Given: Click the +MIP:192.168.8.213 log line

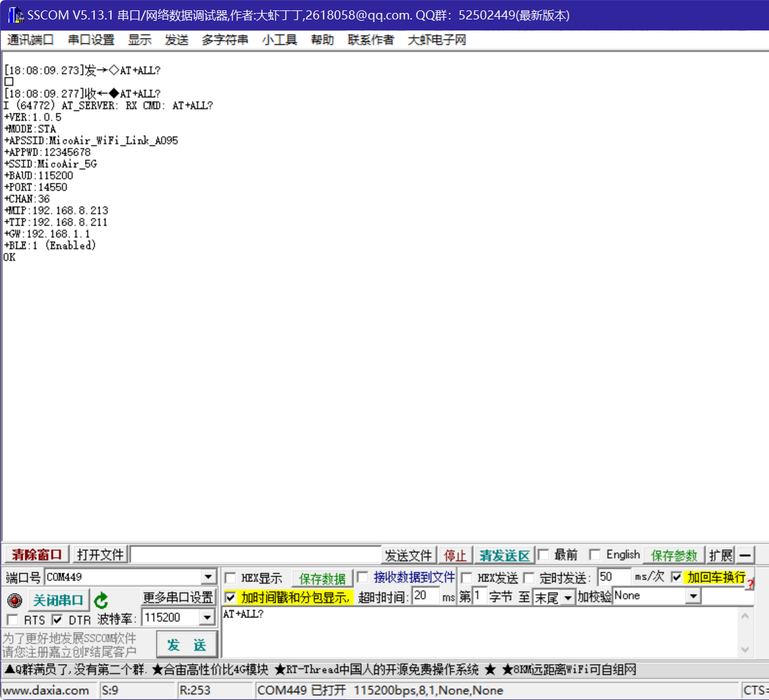Looking at the screenshot, I should 56,210.
